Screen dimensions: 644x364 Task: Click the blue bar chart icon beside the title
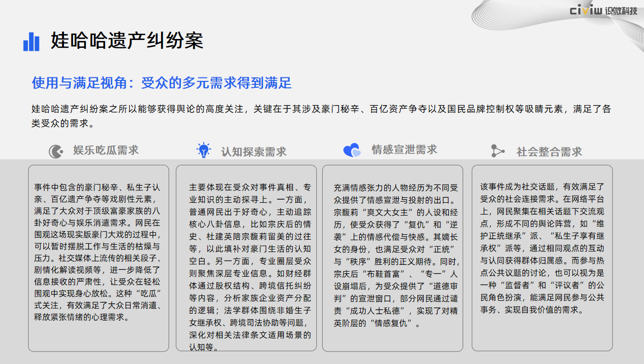coord(31,41)
